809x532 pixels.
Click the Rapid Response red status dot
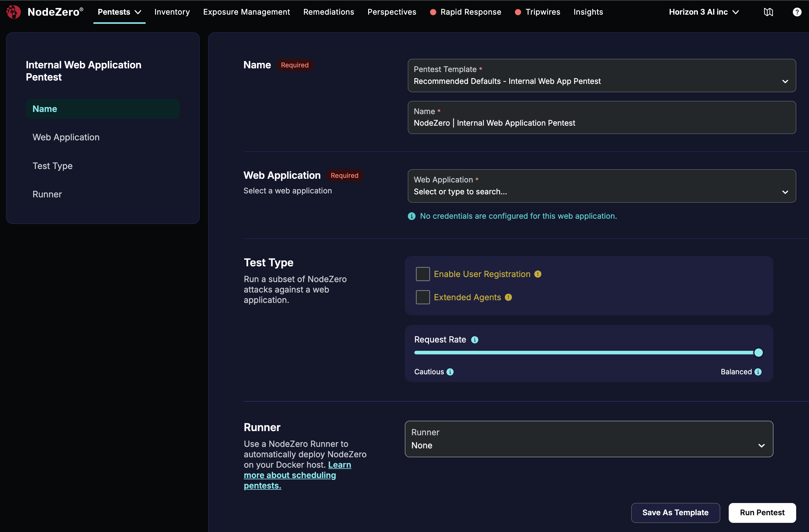(433, 12)
